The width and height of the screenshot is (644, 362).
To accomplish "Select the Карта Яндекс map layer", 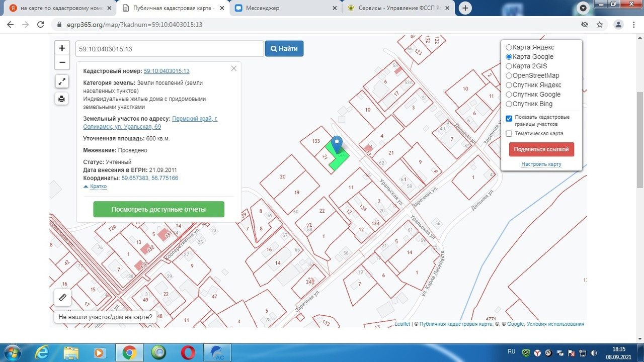I will tap(509, 47).
